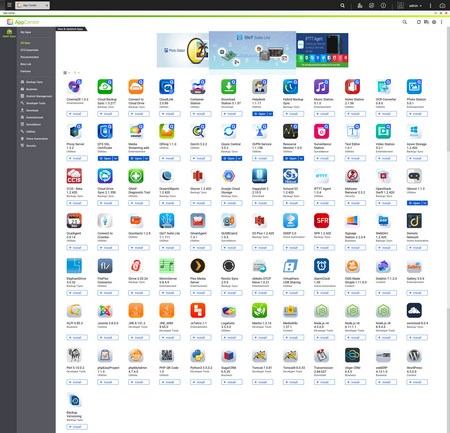
Task: Click the IFTTT Agent promotional banner
Action: (322, 50)
